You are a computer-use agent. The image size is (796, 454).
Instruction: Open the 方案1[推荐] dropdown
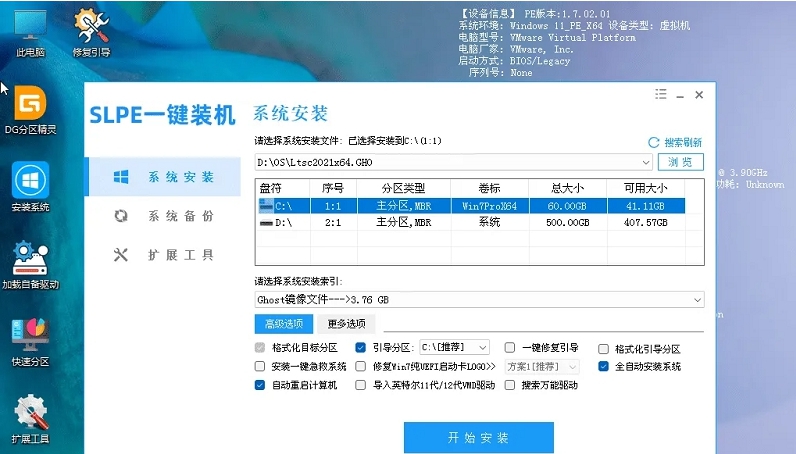(542, 366)
